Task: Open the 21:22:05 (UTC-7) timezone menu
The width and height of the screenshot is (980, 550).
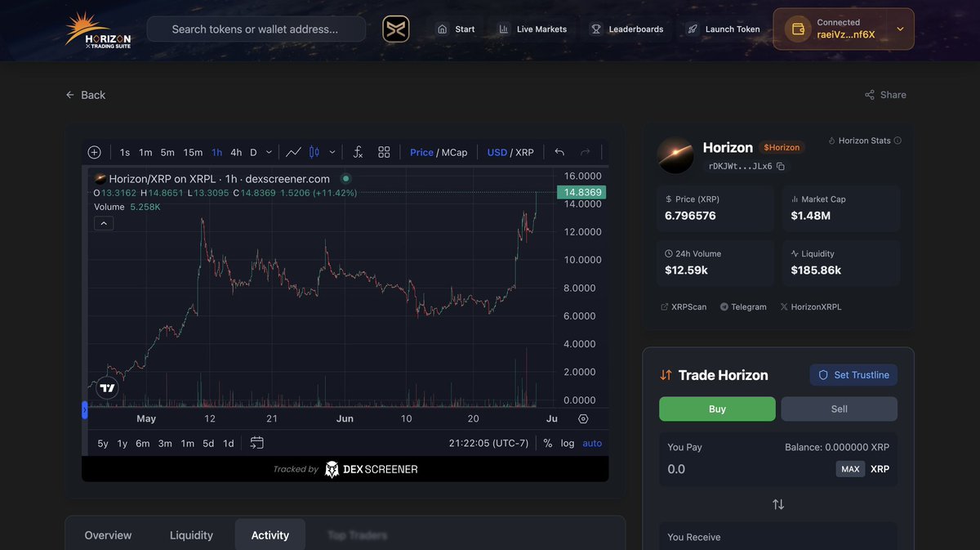Action: point(489,443)
